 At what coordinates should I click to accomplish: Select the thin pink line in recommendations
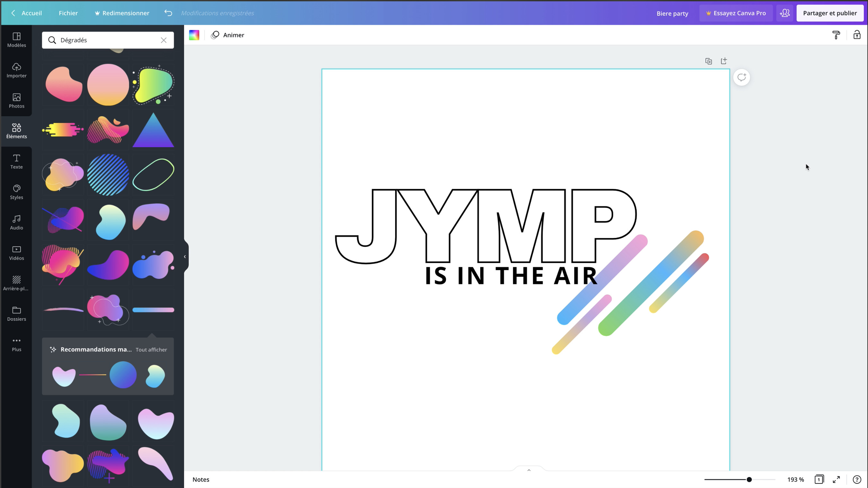coord(93,374)
